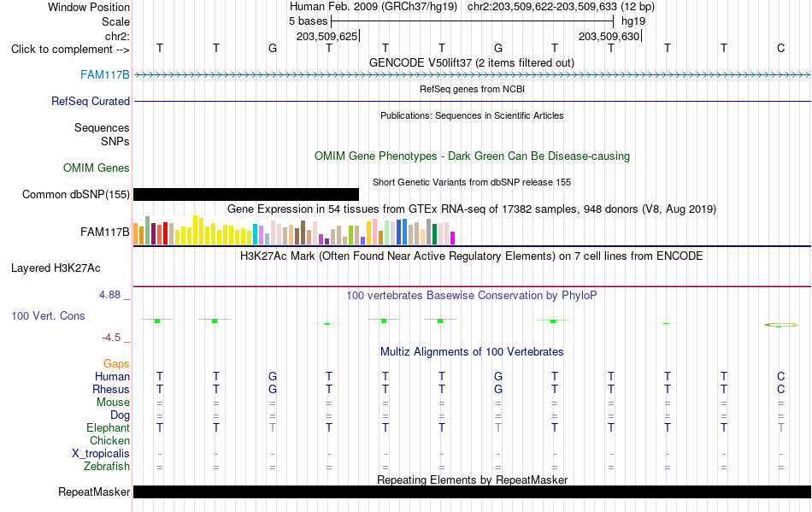Click the magenta bar ending GTEx chart
Image resolution: width=812 pixels, height=512 pixels.
452,238
